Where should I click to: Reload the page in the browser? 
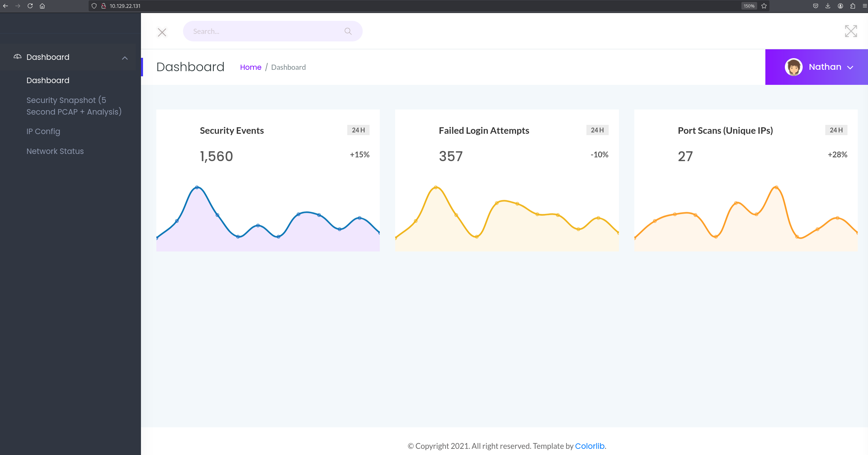click(x=30, y=6)
